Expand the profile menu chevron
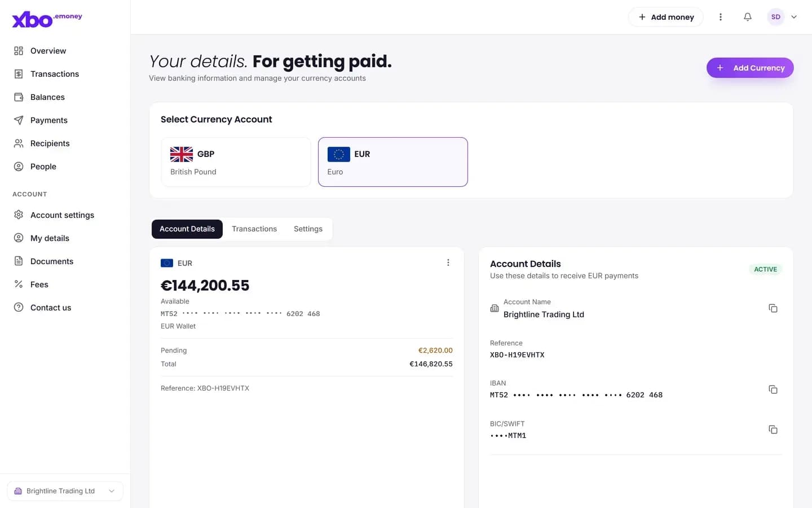This screenshot has height=508, width=812. click(x=794, y=17)
